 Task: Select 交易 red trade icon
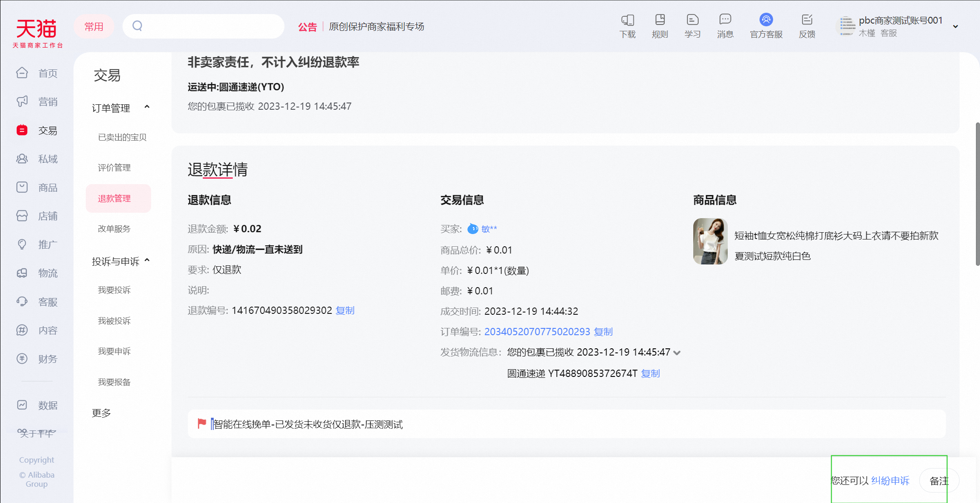tap(22, 130)
